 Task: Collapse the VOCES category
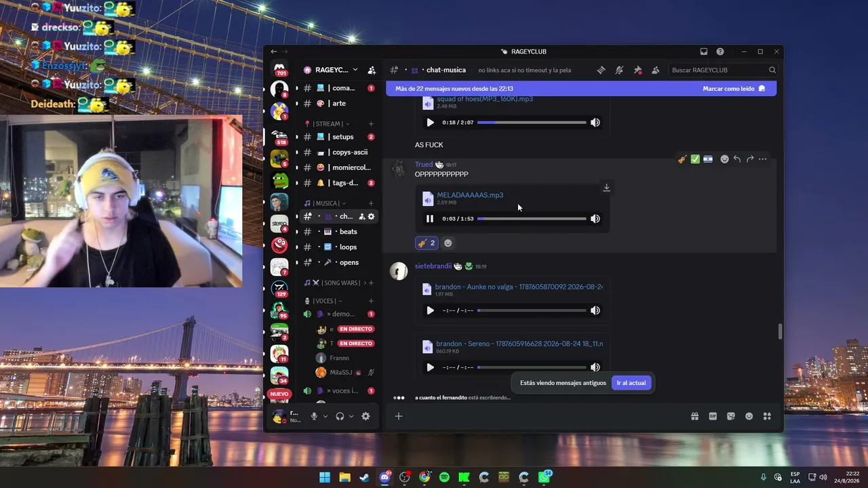coord(323,301)
